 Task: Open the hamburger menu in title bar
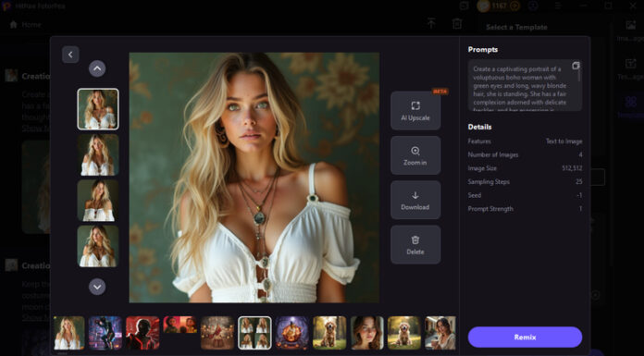tap(558, 6)
